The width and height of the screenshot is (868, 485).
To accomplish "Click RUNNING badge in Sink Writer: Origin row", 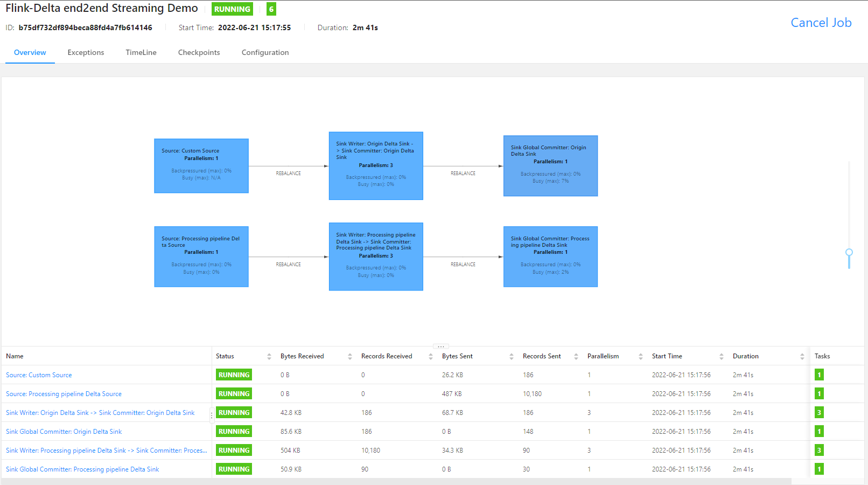I will (x=234, y=413).
